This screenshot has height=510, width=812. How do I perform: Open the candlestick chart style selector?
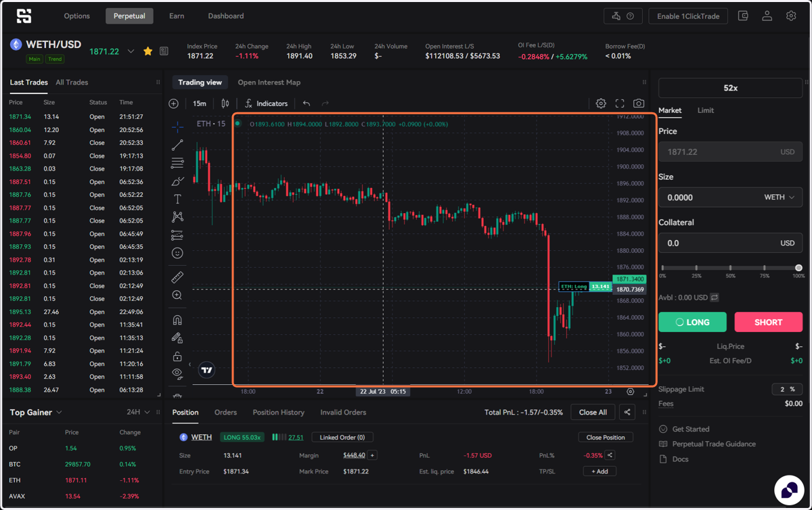[225, 103]
